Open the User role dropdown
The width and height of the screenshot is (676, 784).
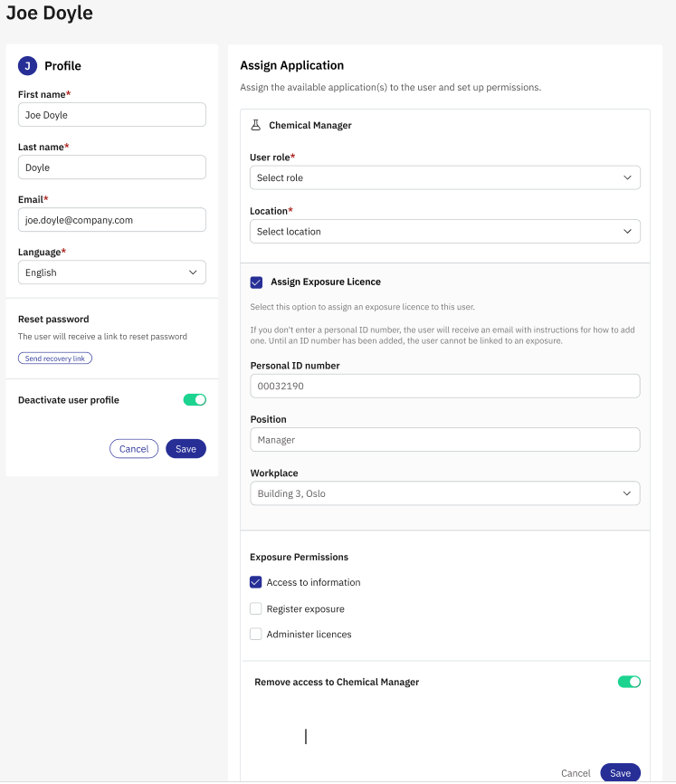tap(444, 178)
